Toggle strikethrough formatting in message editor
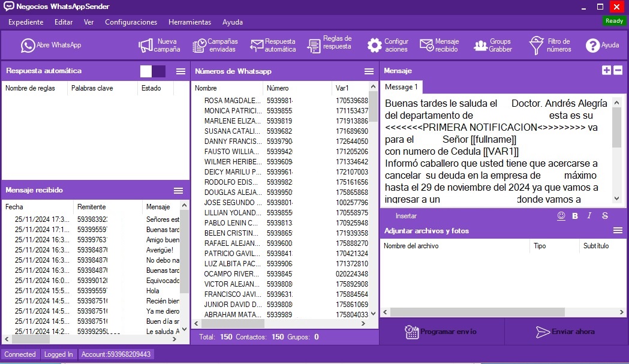629x364 pixels. 605,216
